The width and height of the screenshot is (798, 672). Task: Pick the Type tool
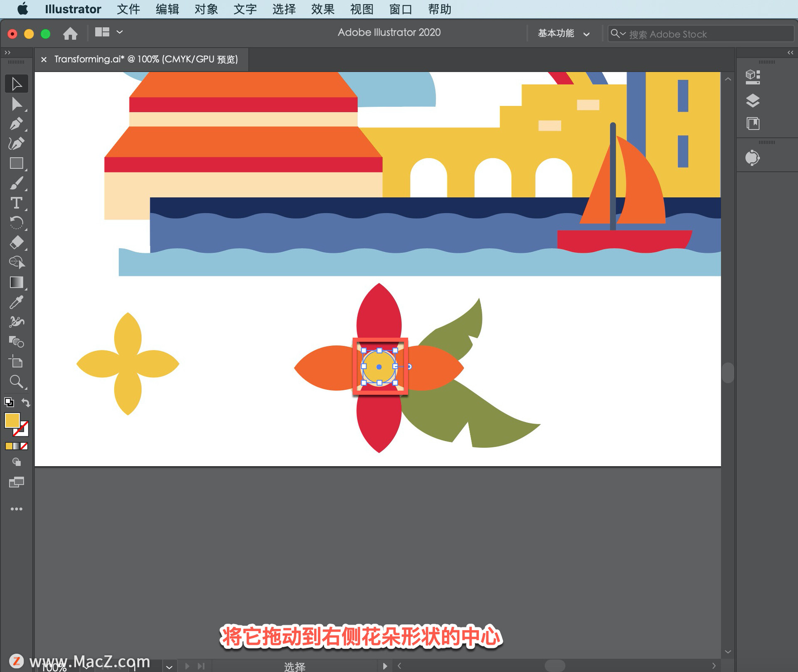16,203
